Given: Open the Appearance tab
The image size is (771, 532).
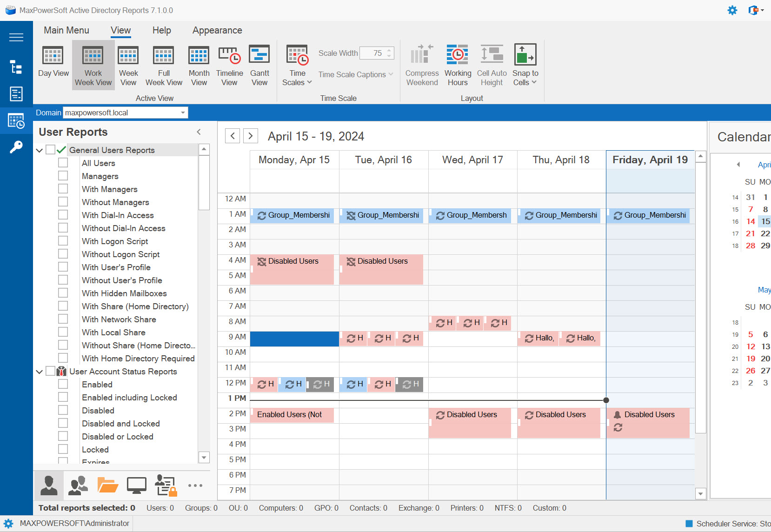Looking at the screenshot, I should [x=217, y=30].
